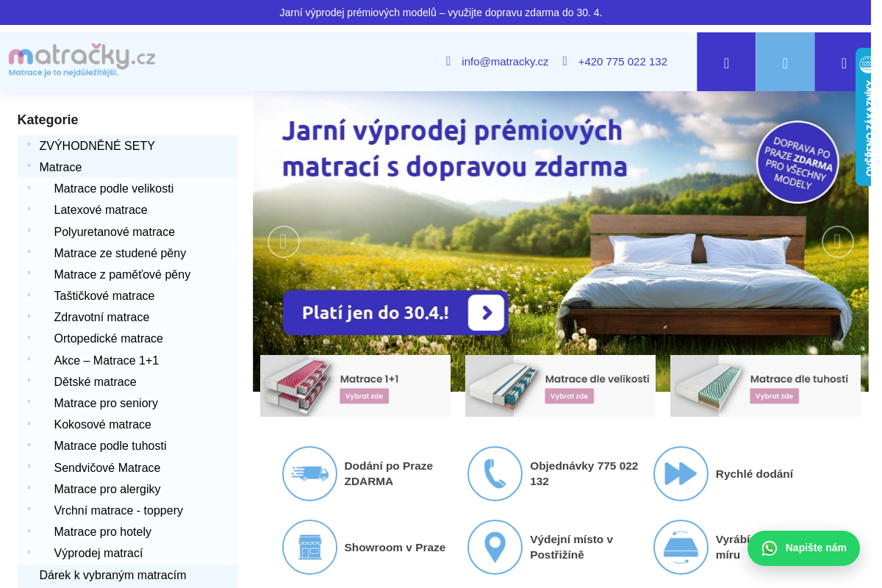Click the Matrace dle velikosti banner thumbnail
This screenshot has height=588, width=882.
pos(560,385)
